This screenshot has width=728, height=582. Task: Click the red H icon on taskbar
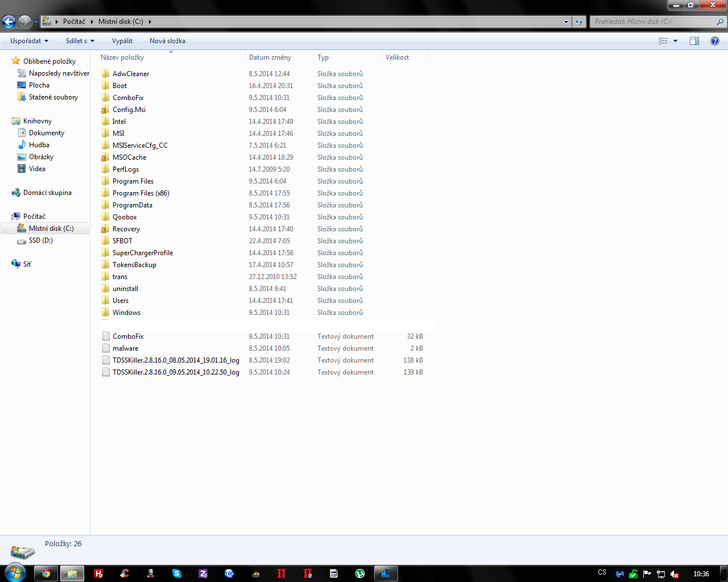click(98, 573)
